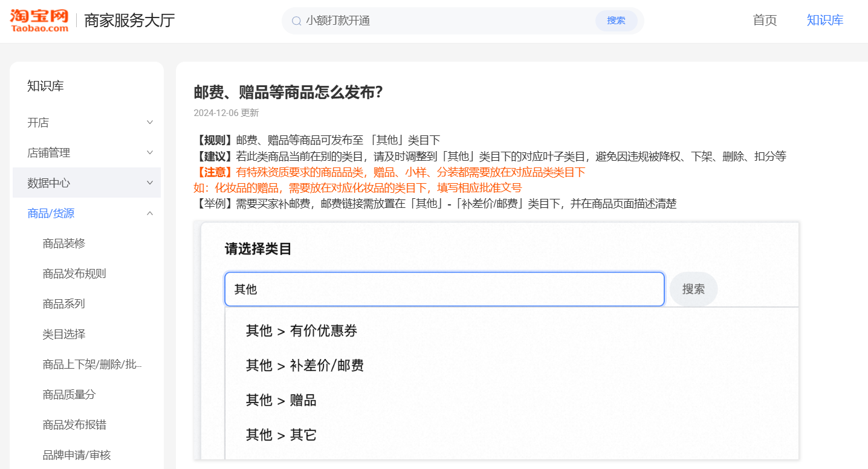Image resolution: width=868 pixels, height=469 pixels.
Task: Click the orange 如:化妆品的赠品 line
Action: pos(357,188)
